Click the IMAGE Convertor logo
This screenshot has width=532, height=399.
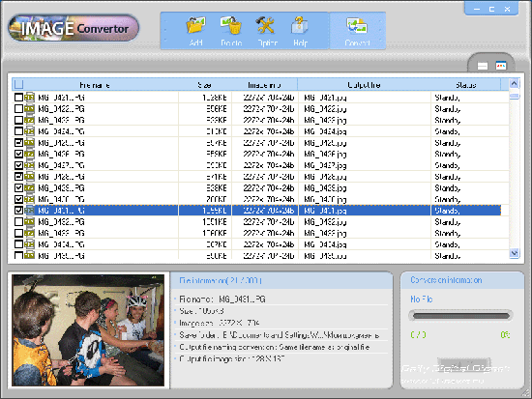(74, 28)
